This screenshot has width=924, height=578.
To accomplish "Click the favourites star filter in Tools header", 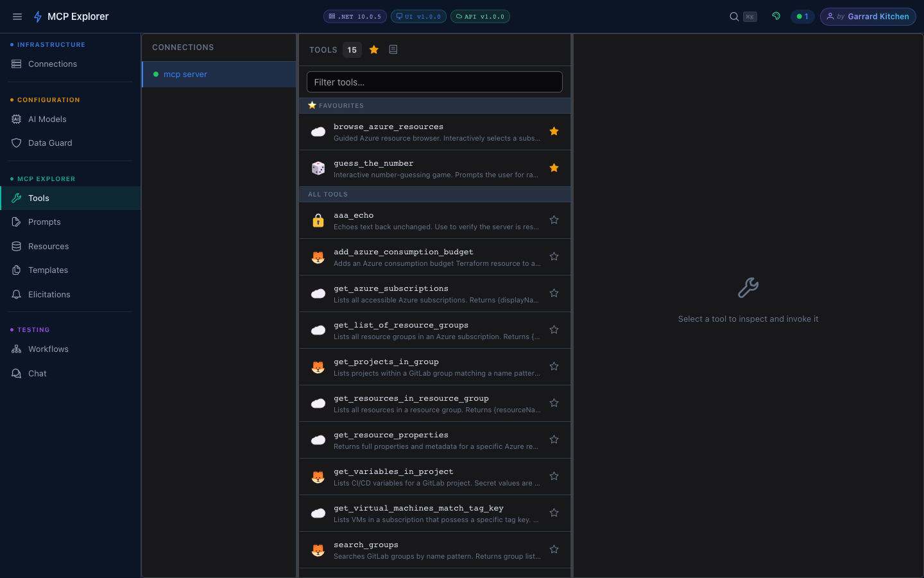I will 374,49.
